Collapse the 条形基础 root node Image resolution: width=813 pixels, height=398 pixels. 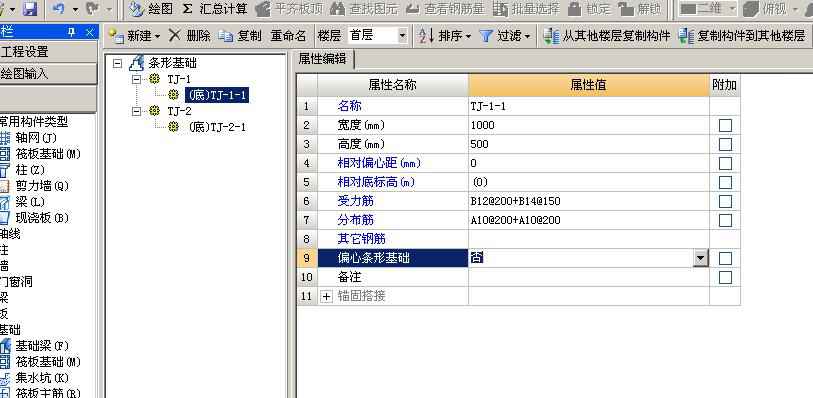(x=118, y=64)
